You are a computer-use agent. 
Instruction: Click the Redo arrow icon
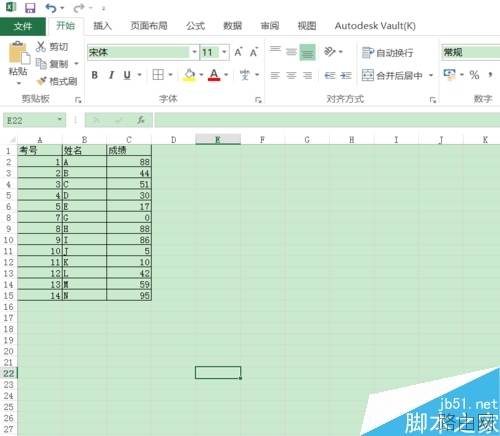point(79,8)
